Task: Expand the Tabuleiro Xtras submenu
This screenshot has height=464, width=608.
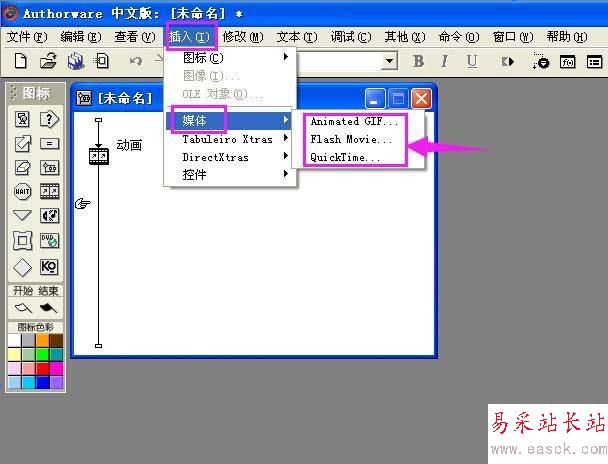Action: pyautogui.click(x=230, y=139)
